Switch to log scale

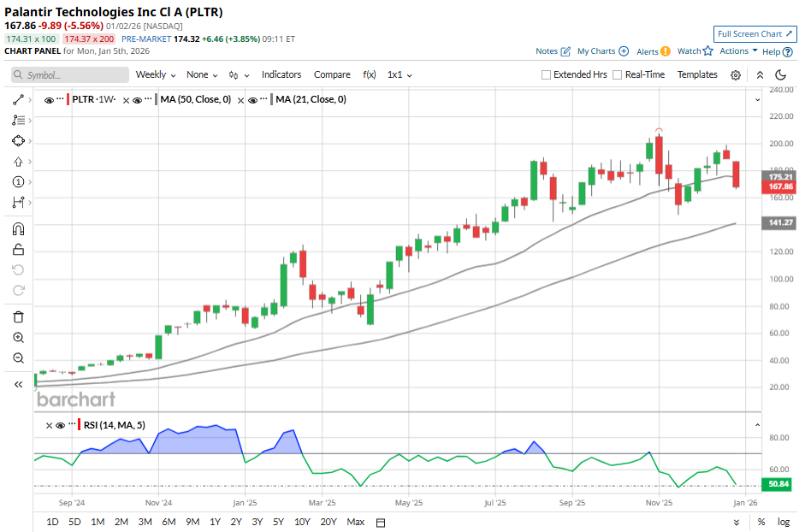(784, 523)
